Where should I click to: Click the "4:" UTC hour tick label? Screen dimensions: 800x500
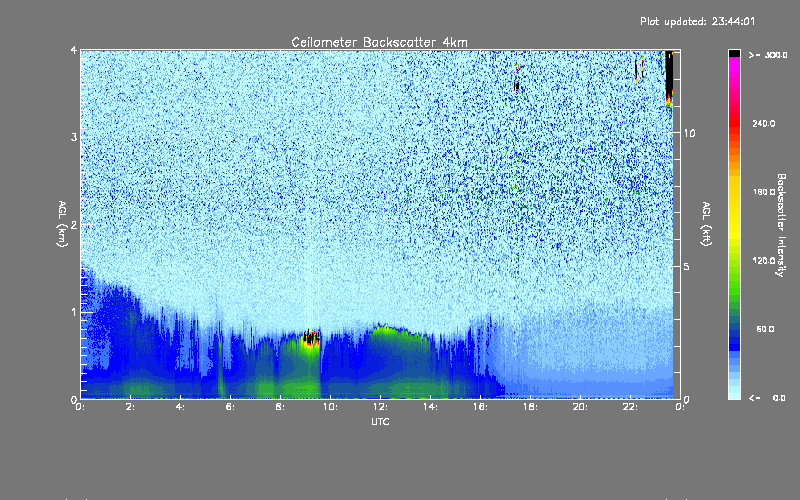(x=181, y=407)
